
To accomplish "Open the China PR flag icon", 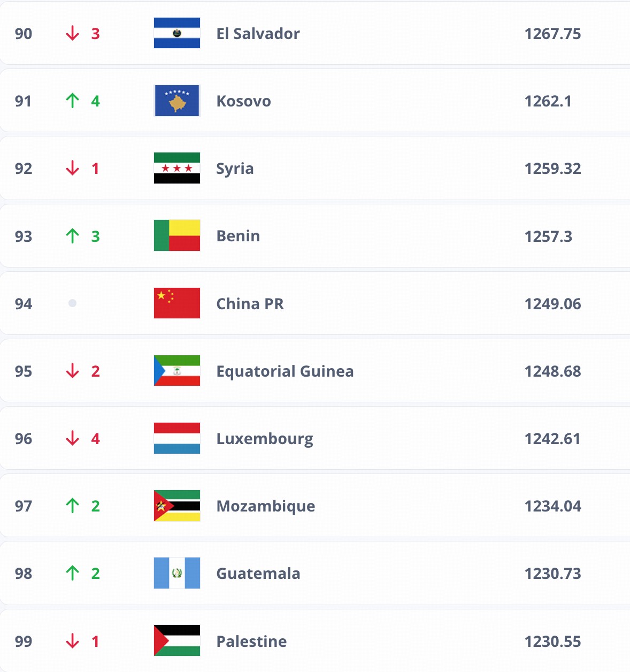I will tap(177, 303).
